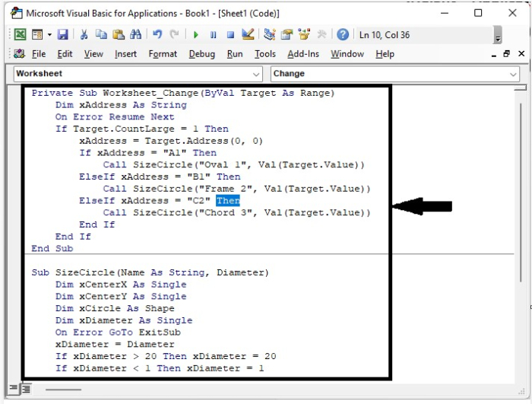532x404 pixels.
Task: Click the split bar above the vertical scrollbar
Action: (x=520, y=88)
